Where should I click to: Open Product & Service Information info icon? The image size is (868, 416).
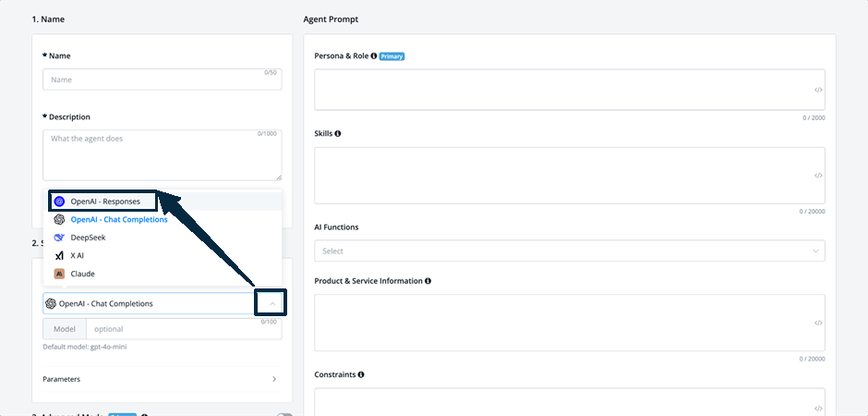coord(428,281)
